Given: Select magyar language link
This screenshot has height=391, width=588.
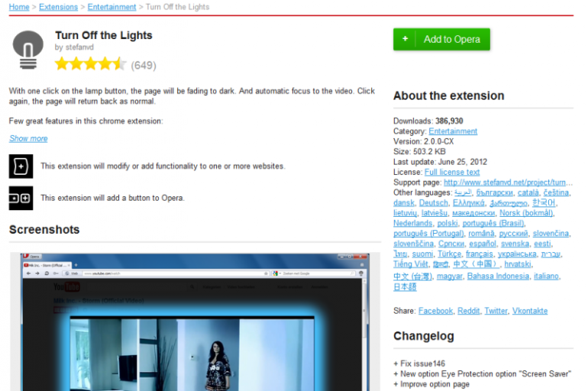Looking at the screenshot, I should point(450,276).
